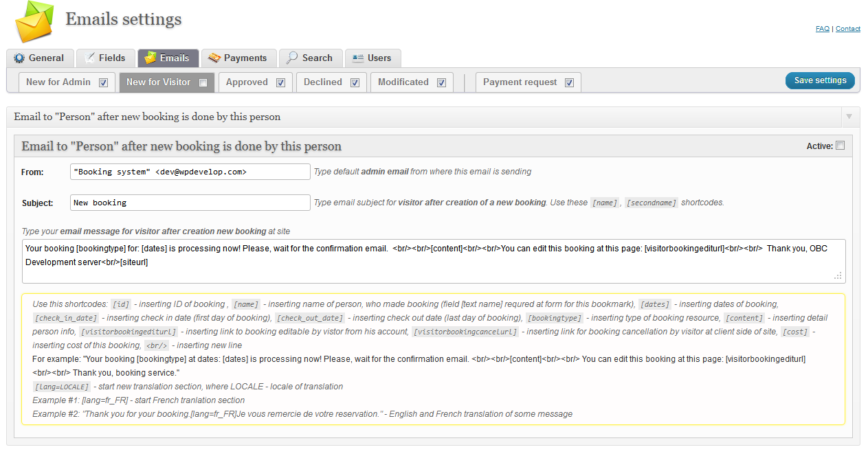Click the [id] shortcode in help box
868x456 pixels.
[x=122, y=304]
